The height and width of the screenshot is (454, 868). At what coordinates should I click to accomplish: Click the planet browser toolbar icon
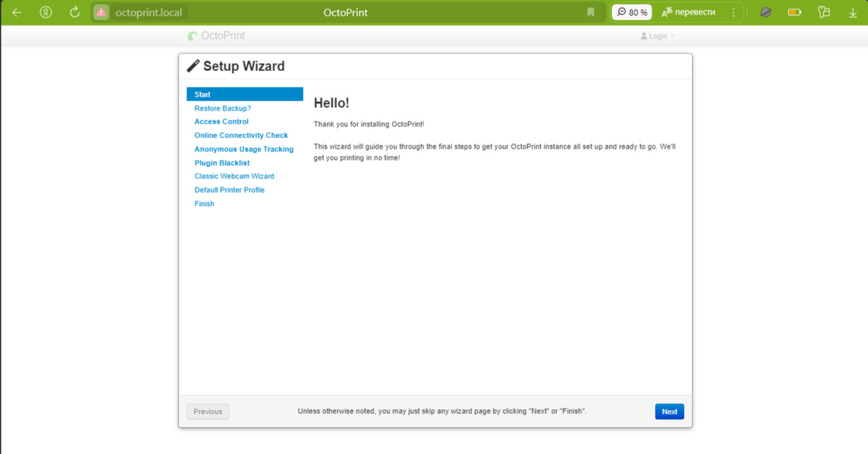point(765,12)
